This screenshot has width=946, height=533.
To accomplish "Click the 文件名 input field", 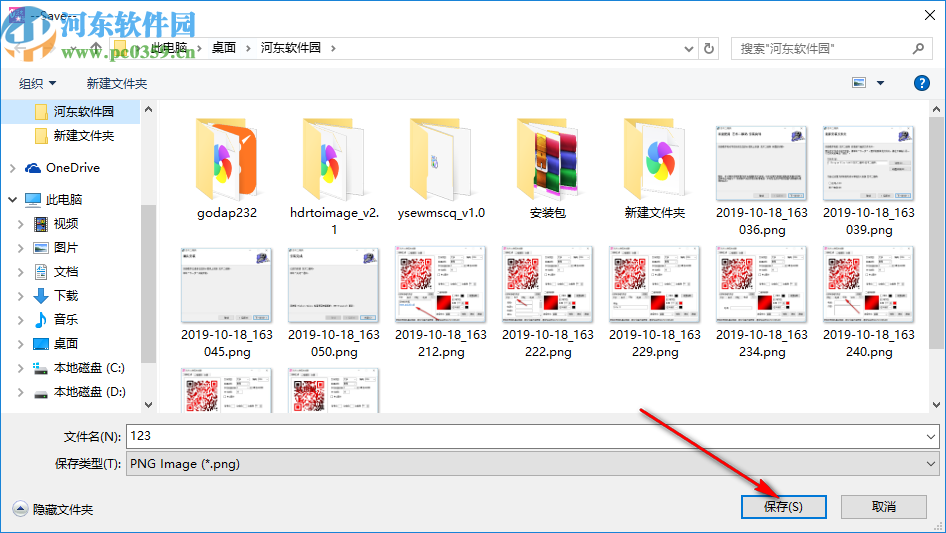I will coord(525,436).
